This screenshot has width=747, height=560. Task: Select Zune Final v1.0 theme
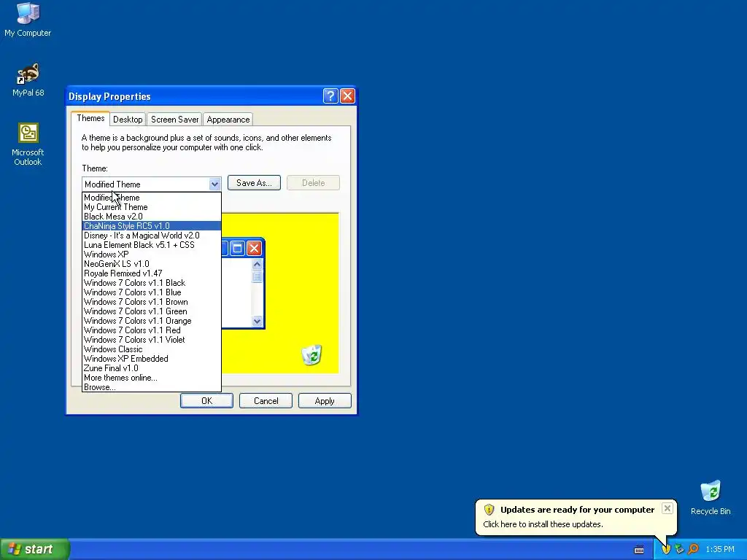pyautogui.click(x=152, y=368)
